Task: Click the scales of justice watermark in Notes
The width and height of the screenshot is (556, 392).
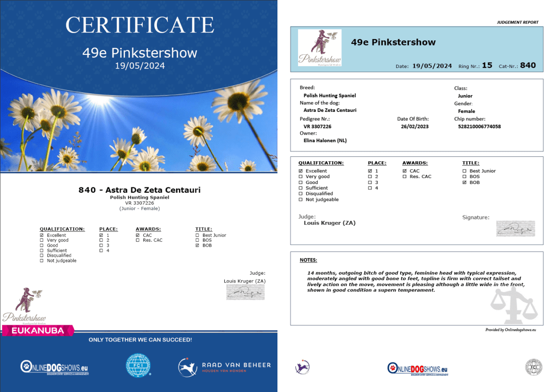Action: [513, 306]
